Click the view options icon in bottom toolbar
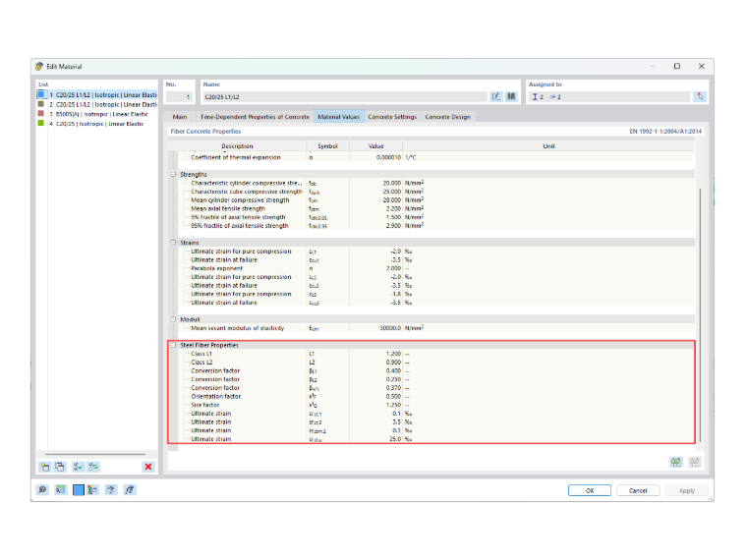The width and height of the screenshot is (747, 560). 111,489
